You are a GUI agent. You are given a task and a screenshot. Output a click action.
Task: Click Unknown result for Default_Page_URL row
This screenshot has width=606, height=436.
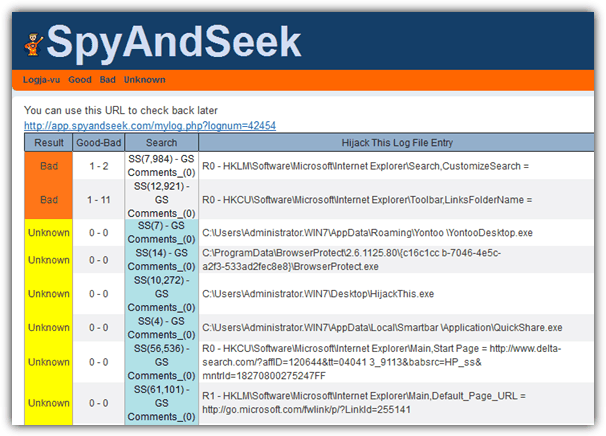pyautogui.click(x=49, y=403)
